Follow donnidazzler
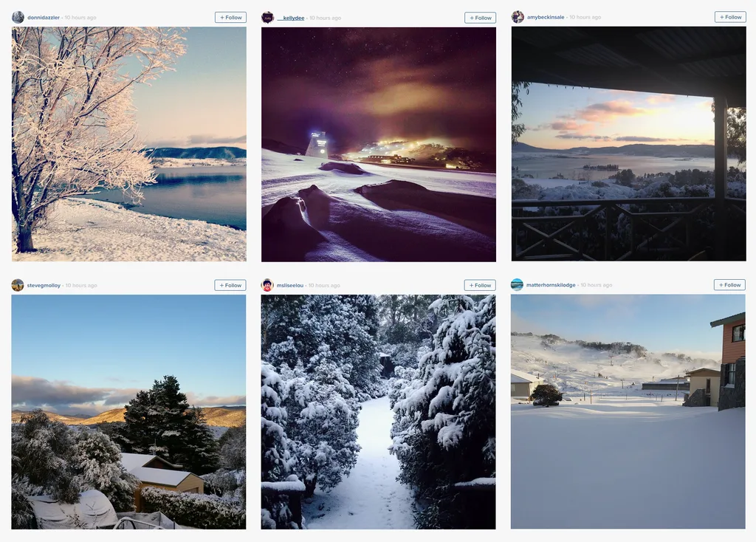Screen dimensions: 756x542 [230, 18]
